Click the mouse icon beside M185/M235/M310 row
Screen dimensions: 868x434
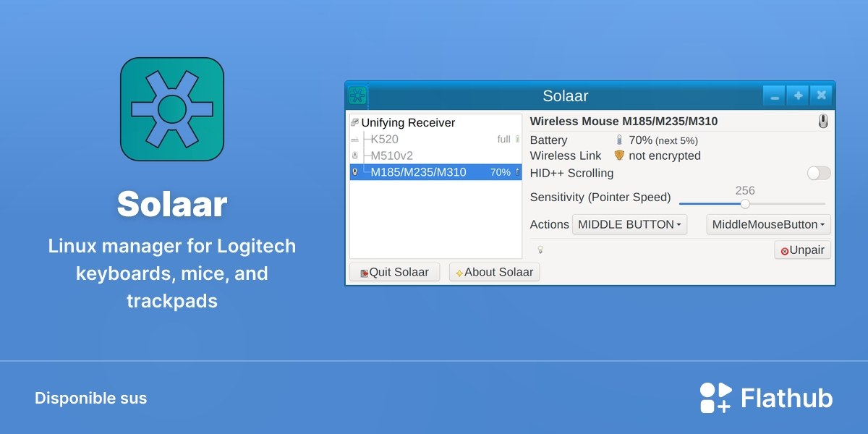click(354, 172)
